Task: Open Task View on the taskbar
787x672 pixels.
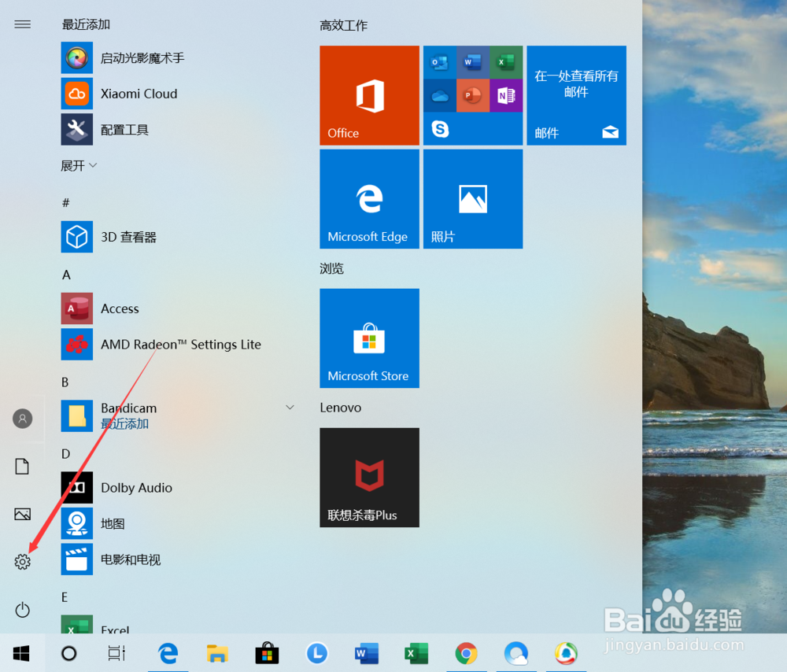Action: 117,653
